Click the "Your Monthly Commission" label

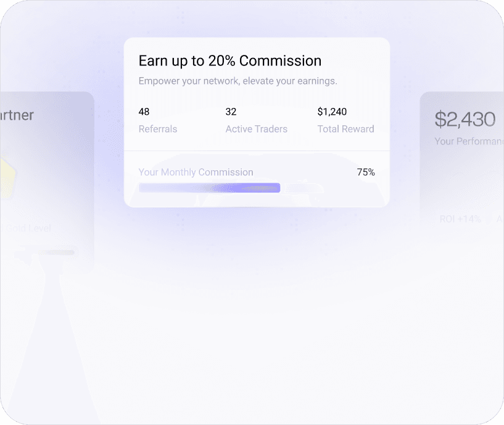(196, 172)
